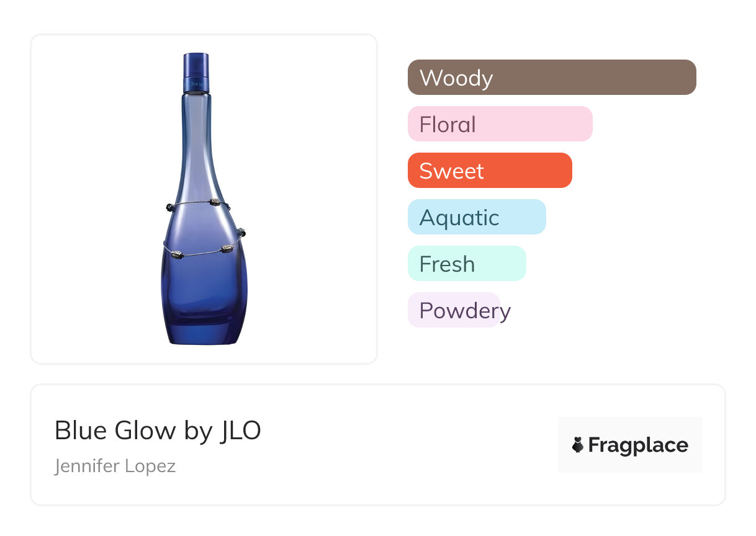Select the Floral accord bar
This screenshot has width=756, height=536.
pos(500,124)
